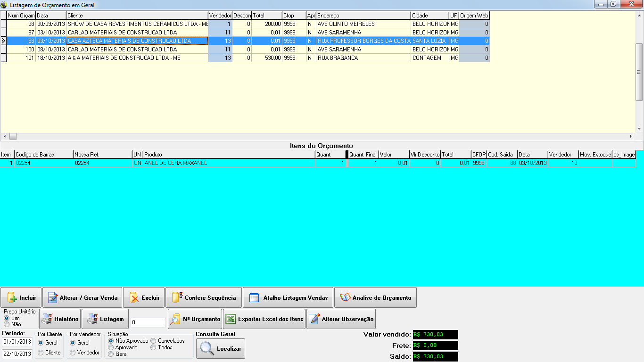Image resolution: width=644 pixels, height=362 pixels.
Task: Click Alterar Observação button
Action: coord(341,319)
